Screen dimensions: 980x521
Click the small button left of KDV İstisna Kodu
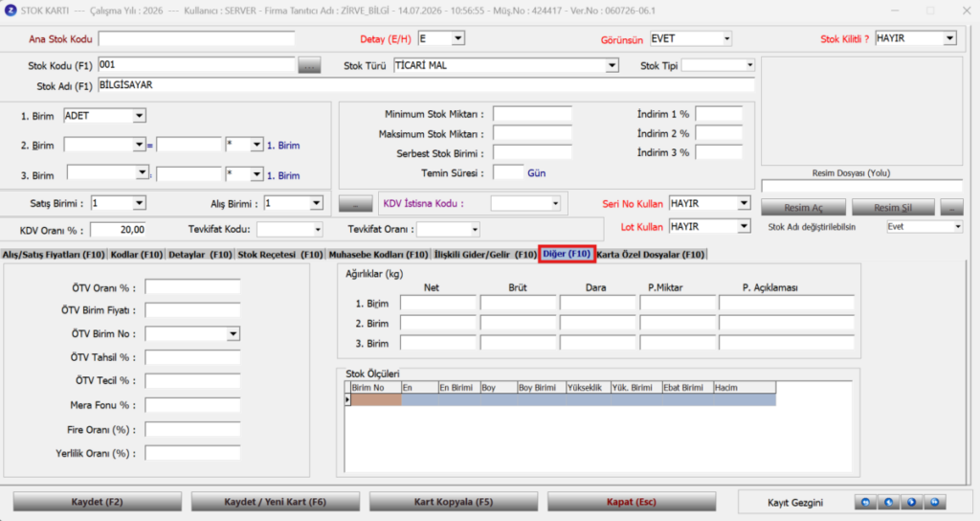pyautogui.click(x=355, y=204)
